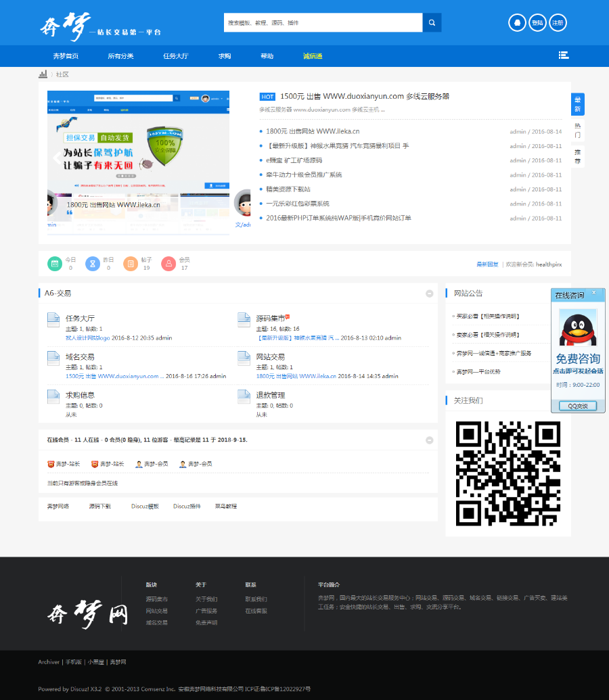
Task: Click the 帖子 posts counter icon
Action: pos(131,263)
